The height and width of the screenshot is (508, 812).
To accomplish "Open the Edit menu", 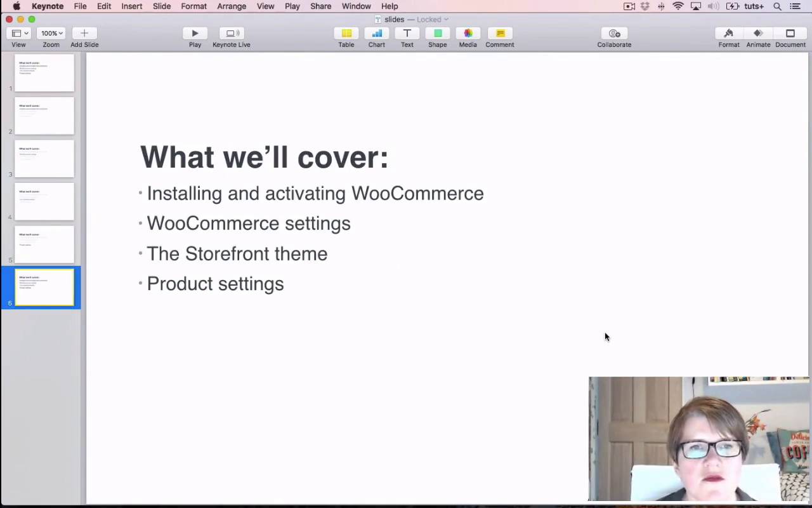I will click(x=104, y=6).
